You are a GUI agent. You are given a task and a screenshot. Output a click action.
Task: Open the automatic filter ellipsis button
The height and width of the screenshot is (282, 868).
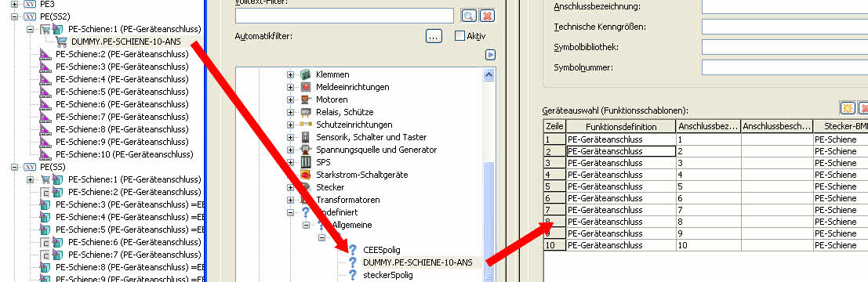pyautogui.click(x=434, y=36)
